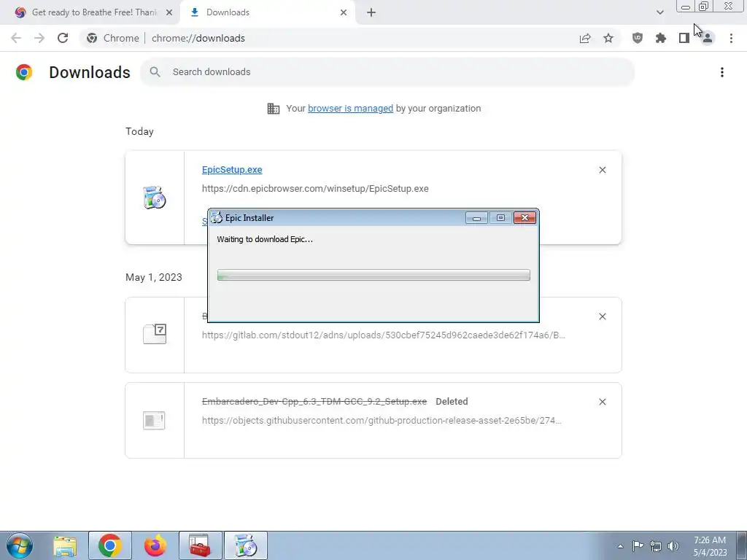Show hidden system tray icons
This screenshot has height=560, width=747.
620,546
